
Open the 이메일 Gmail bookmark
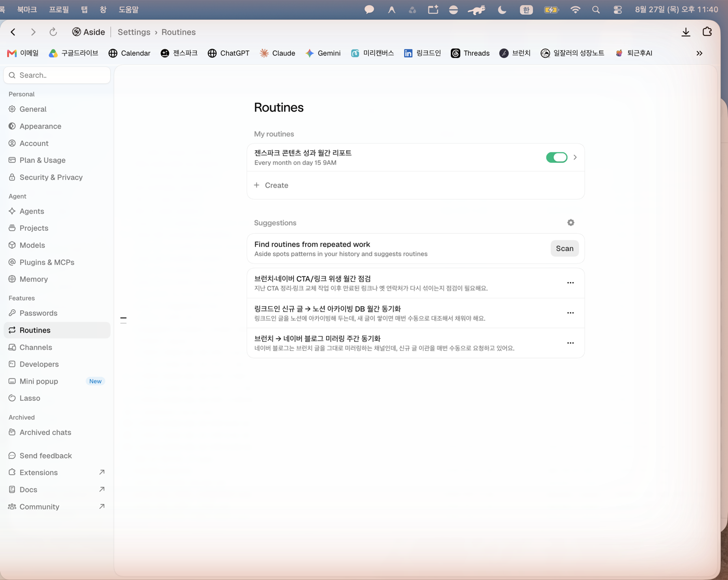[23, 53]
